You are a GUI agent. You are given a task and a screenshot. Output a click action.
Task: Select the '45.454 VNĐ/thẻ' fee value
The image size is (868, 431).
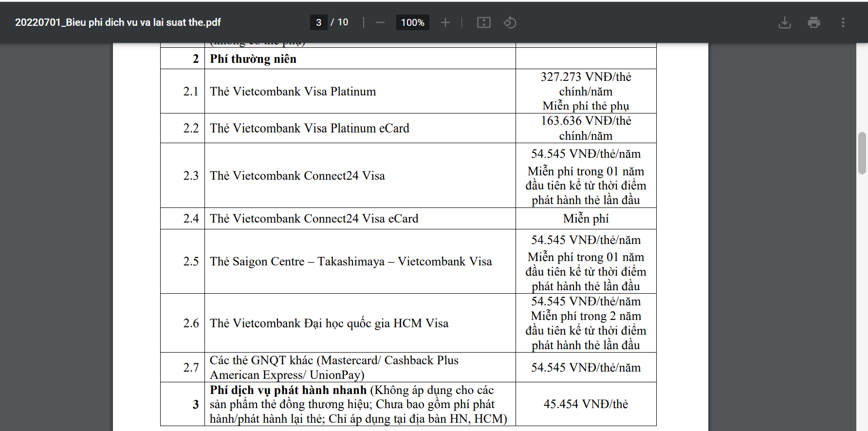click(586, 404)
